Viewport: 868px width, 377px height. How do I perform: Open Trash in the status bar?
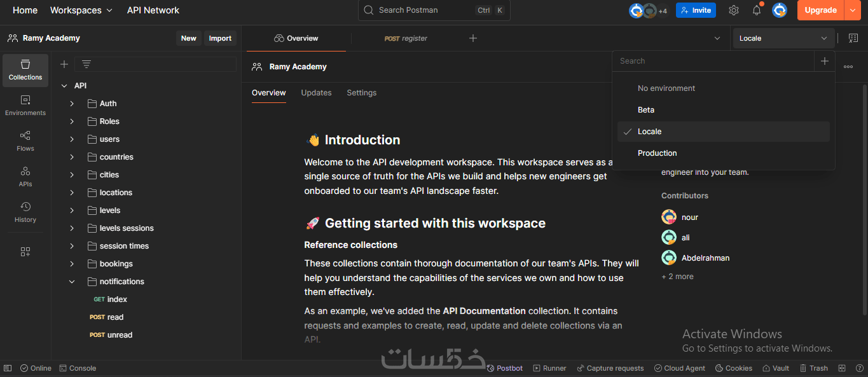(813, 368)
